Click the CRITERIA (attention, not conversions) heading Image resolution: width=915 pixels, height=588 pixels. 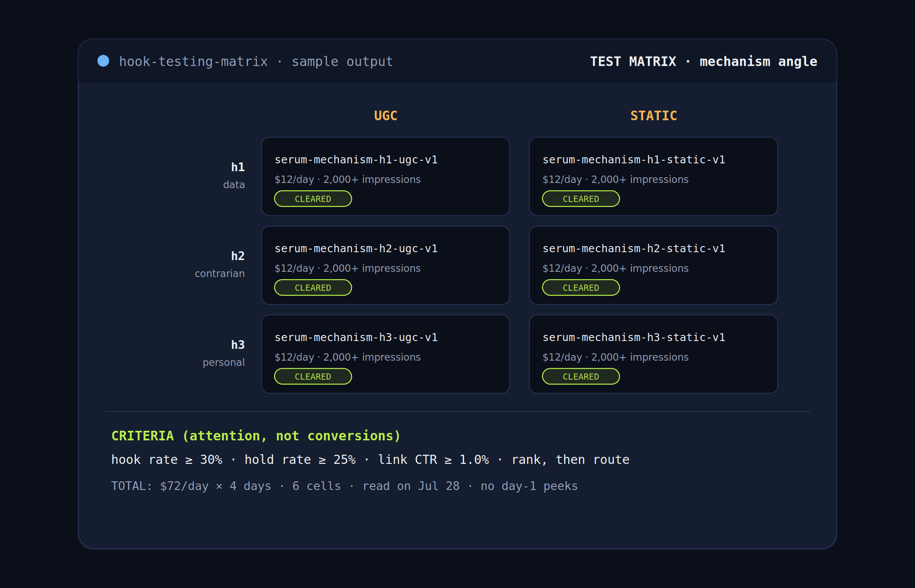click(x=256, y=436)
